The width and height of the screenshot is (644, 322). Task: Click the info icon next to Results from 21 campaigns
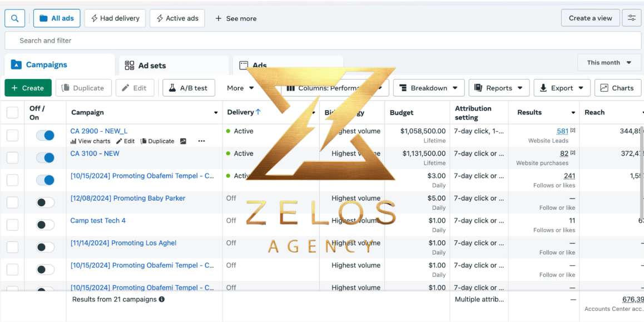162,299
